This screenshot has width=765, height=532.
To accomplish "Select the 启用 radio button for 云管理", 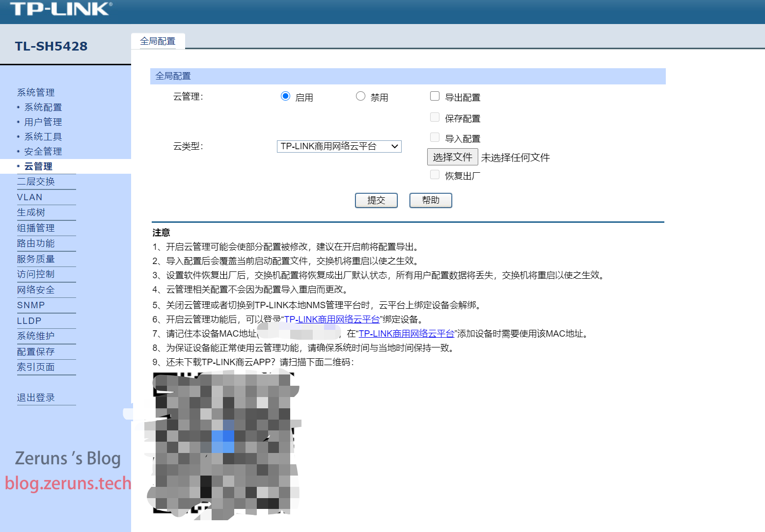I will coord(285,96).
